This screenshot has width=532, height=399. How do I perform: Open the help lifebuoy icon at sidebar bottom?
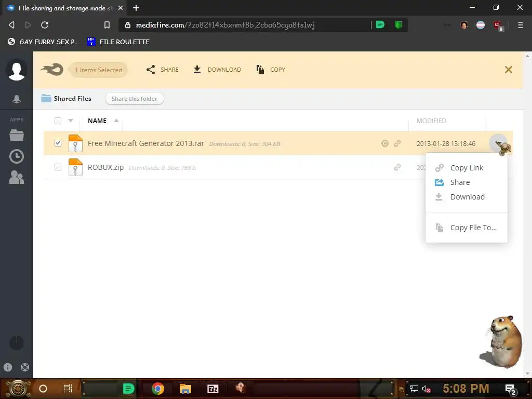click(25, 367)
